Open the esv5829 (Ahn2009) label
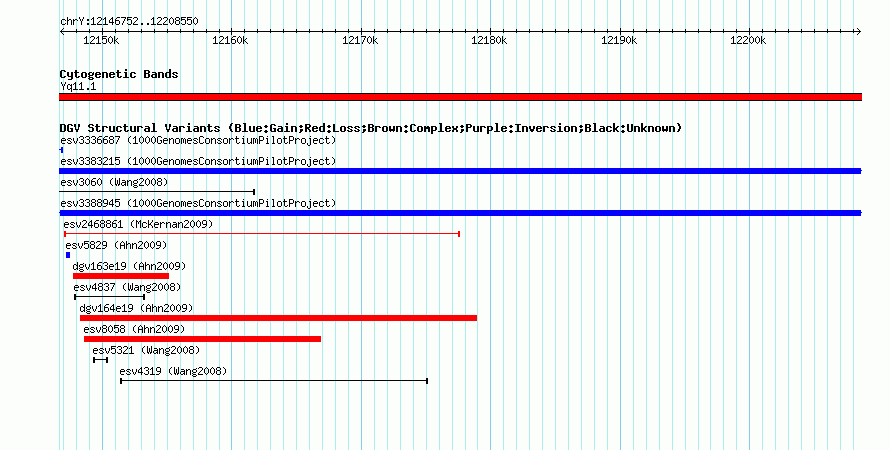This screenshot has height=450, width=890. pos(116,245)
